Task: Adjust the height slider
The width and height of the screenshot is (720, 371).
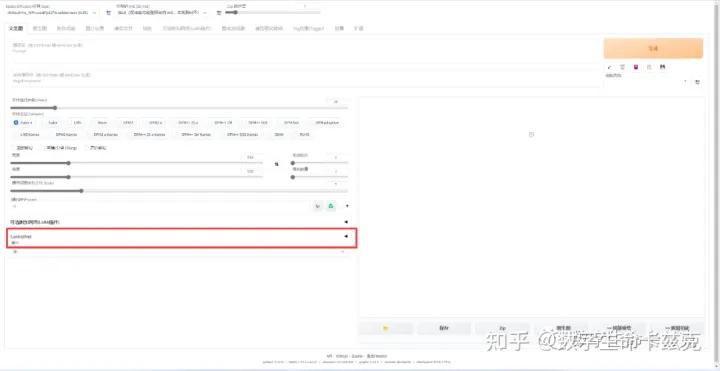Action: click(137, 177)
